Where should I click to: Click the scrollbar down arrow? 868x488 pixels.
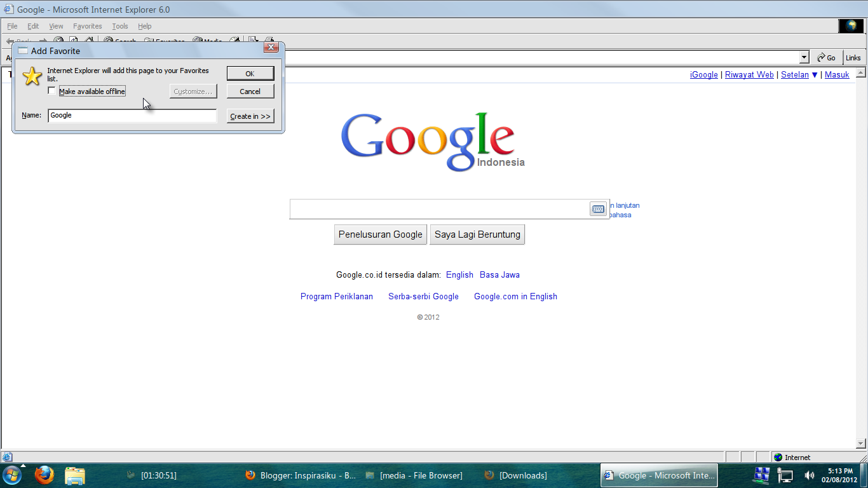coord(862,444)
